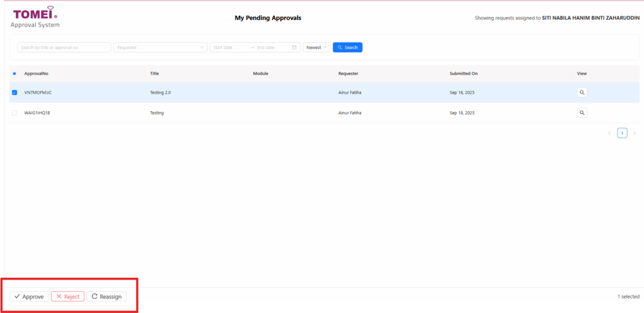Click calendar icon in date range field
The height and width of the screenshot is (313, 644).
click(294, 47)
